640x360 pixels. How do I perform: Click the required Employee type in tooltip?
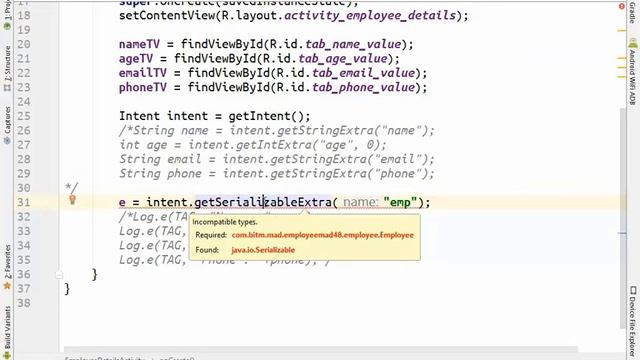click(x=322, y=235)
